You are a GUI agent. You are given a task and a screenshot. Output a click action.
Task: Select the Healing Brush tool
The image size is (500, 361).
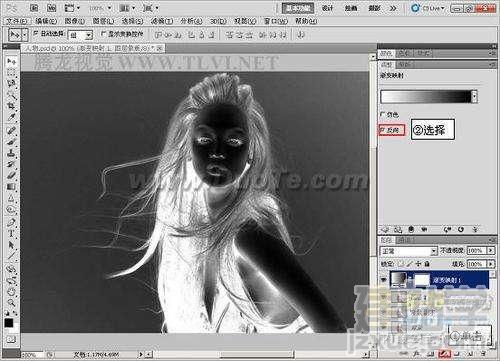point(11,131)
